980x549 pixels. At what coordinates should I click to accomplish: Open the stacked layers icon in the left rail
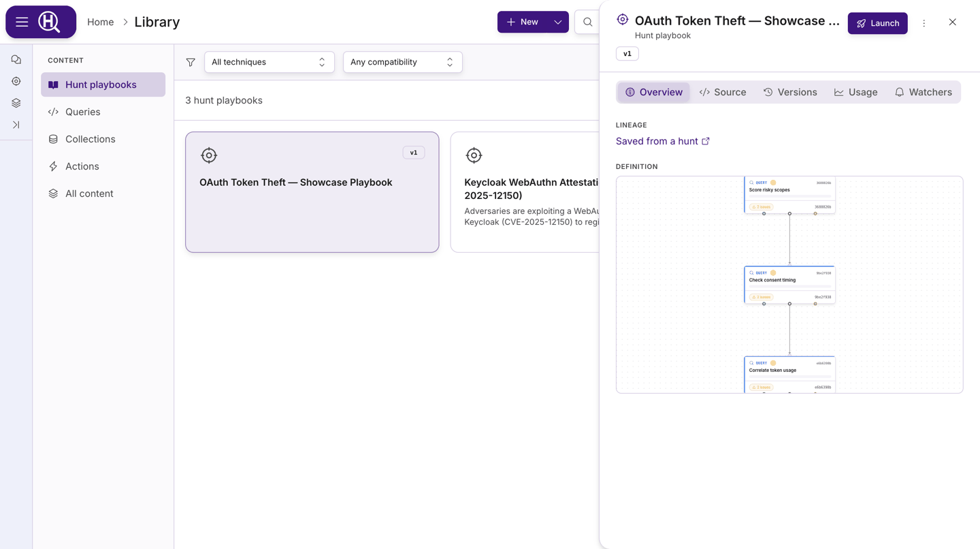[16, 104]
